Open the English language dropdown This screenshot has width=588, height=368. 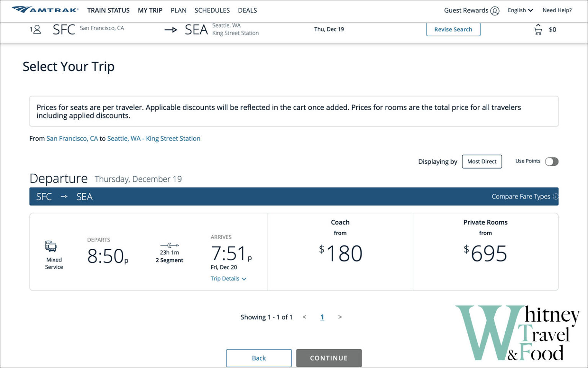point(520,10)
